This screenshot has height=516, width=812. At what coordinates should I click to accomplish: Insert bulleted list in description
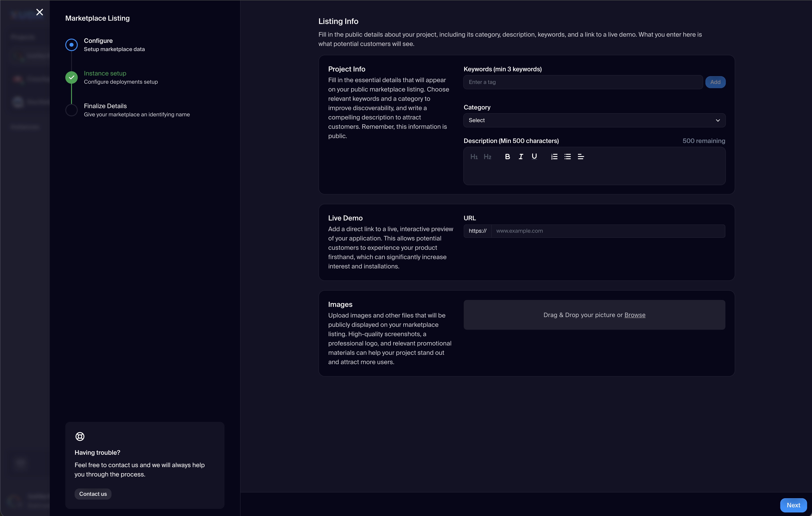coord(567,157)
